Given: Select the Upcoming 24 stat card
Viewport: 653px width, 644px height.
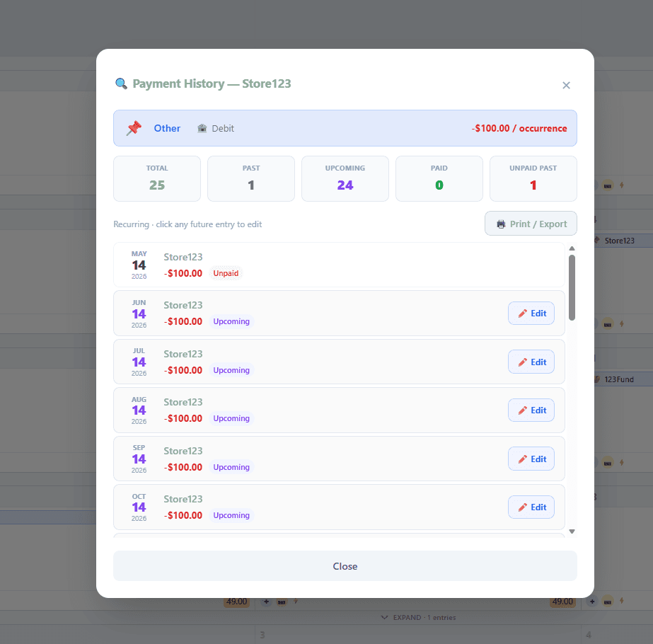Looking at the screenshot, I should click(345, 179).
